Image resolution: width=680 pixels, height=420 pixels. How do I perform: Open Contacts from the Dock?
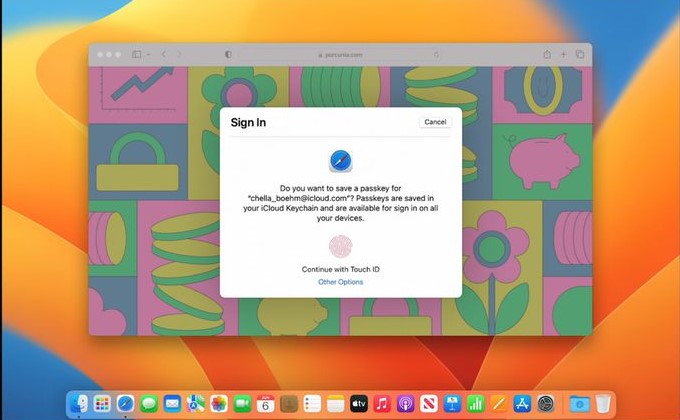289,404
